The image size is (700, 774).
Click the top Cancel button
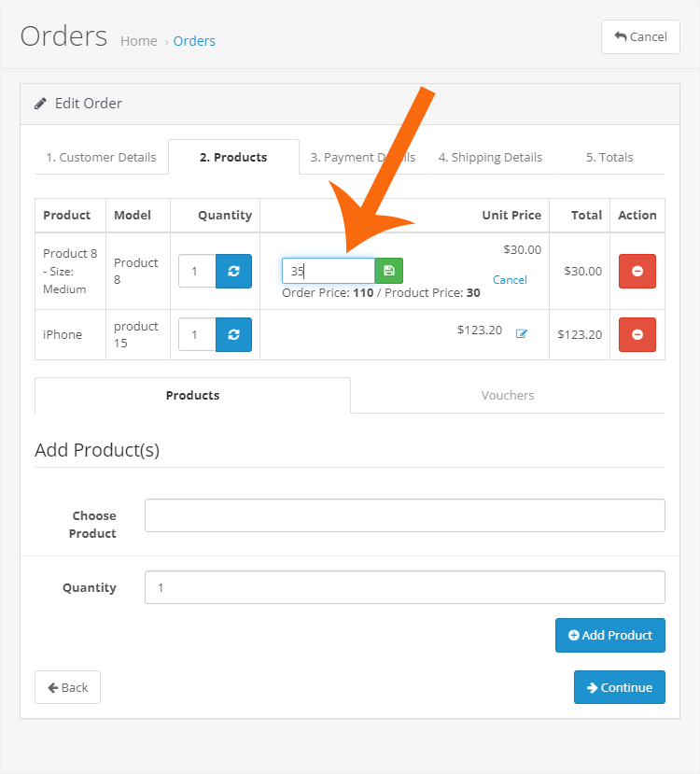[x=640, y=36]
